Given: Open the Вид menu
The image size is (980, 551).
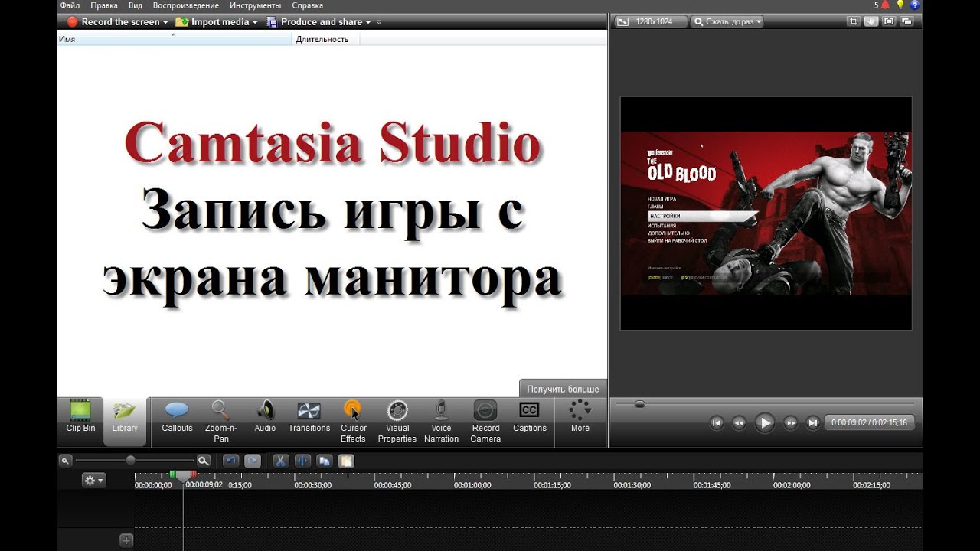Looking at the screenshot, I should pos(136,5).
